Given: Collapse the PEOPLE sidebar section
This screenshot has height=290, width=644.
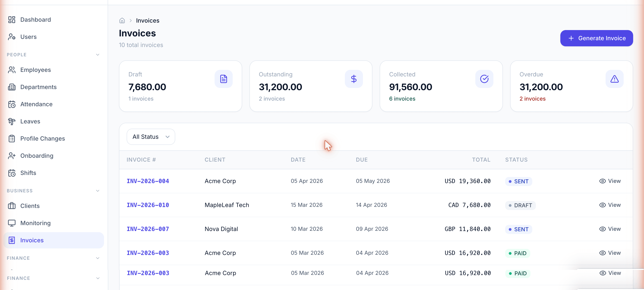Looking at the screenshot, I should click(x=98, y=55).
